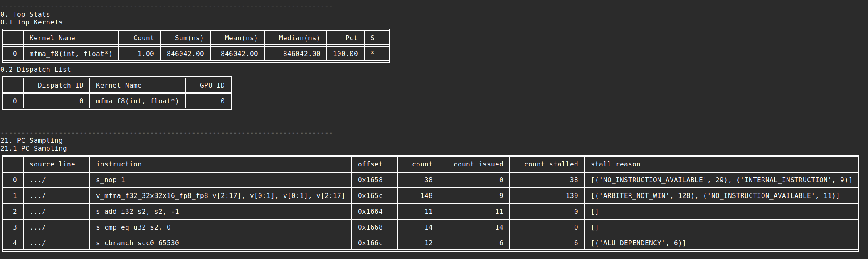The image size is (868, 259).
Task: Click the Sum(ns) value 846042.00
Action: (x=185, y=54)
